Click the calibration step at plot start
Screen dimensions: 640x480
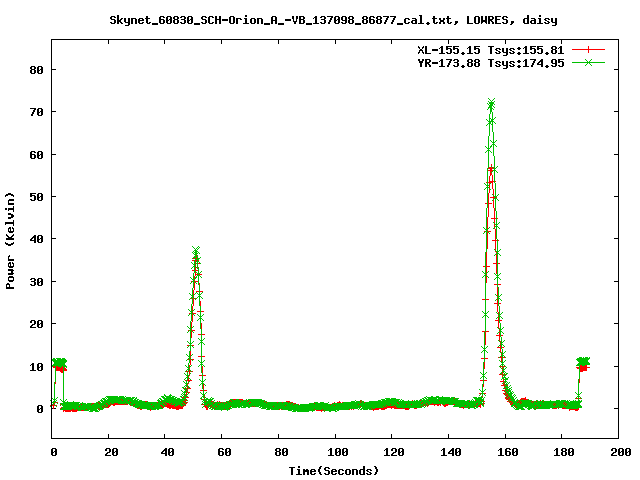[59, 363]
